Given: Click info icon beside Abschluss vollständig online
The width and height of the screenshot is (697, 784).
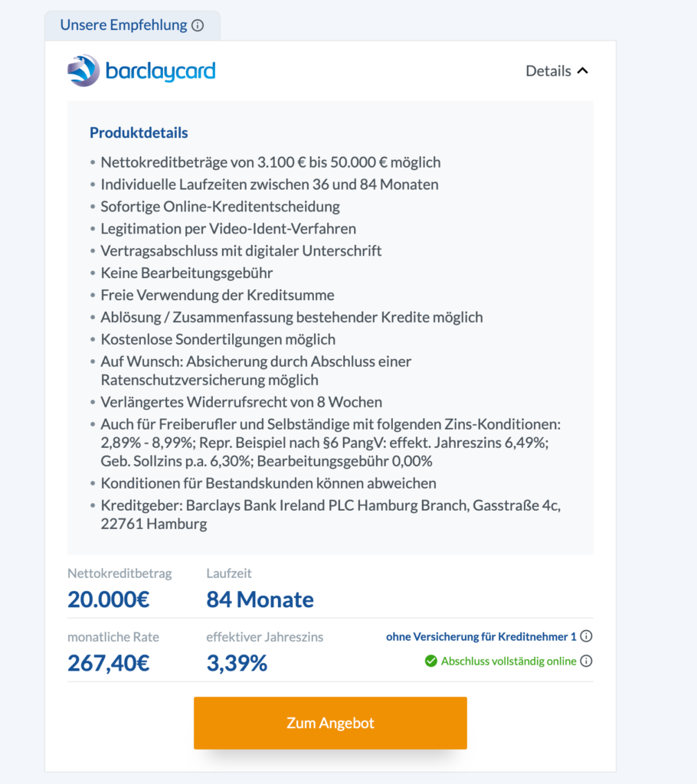Looking at the screenshot, I should 586,661.
